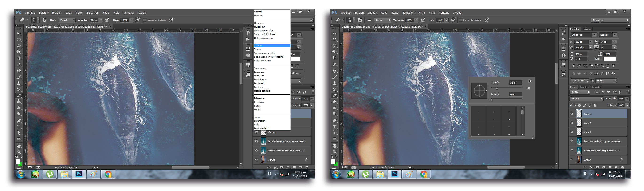Open Modo Pincel dropdown in right screenshot
Viewport: 644px width, 191px height.
click(x=383, y=20)
